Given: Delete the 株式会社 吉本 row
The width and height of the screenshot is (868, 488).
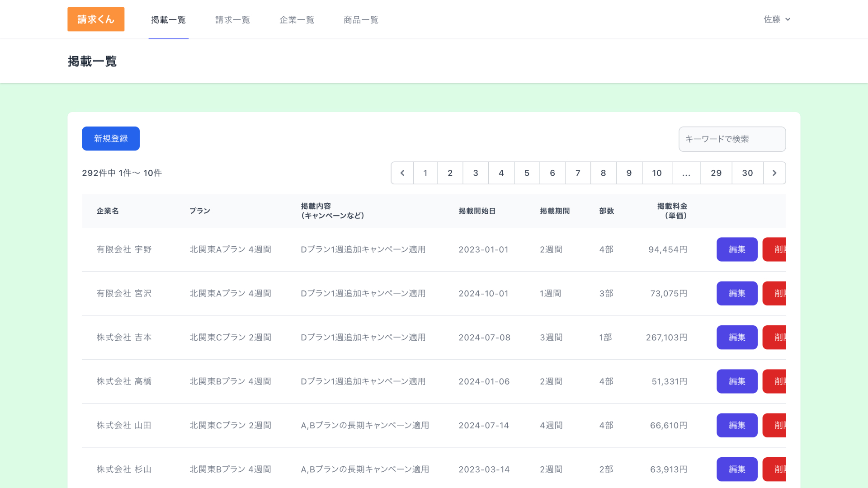Looking at the screenshot, I should 774,338.
